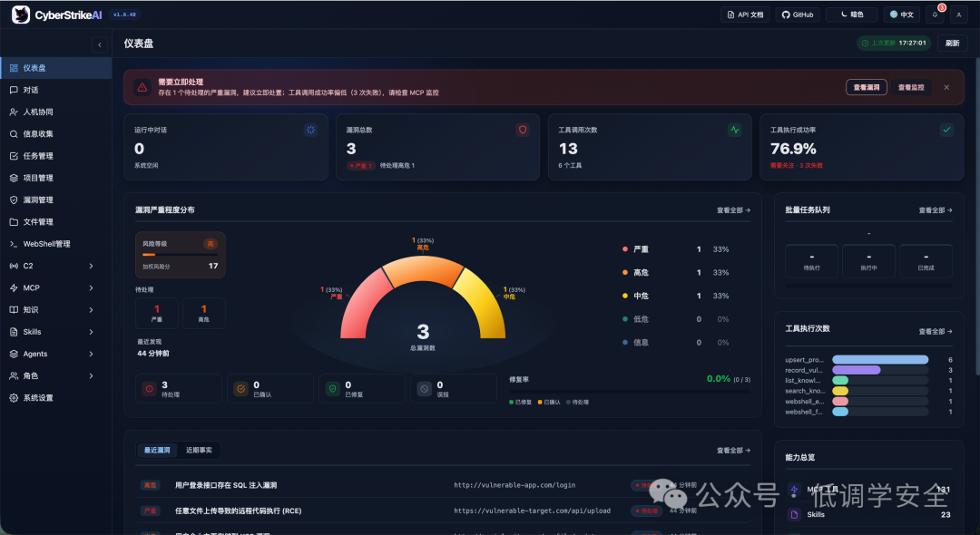Click the upsert_pro... blue execution bar
This screenshot has width=980, height=535.
pos(880,360)
